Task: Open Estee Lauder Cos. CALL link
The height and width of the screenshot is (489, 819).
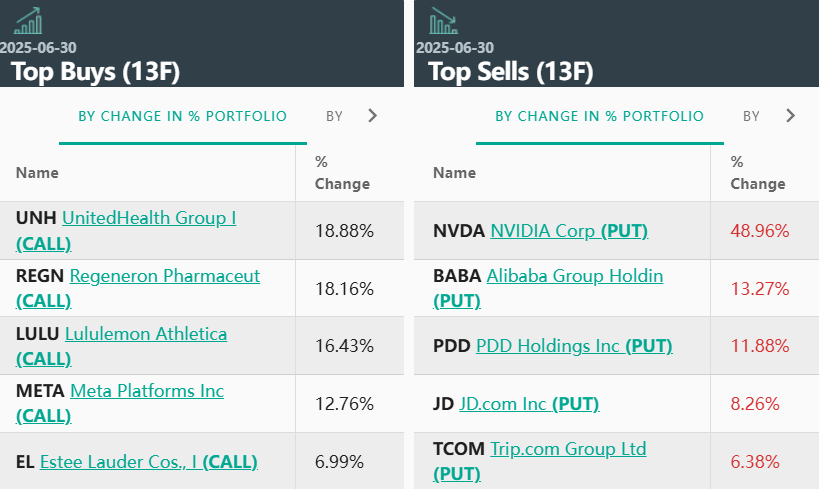Action: [148, 462]
